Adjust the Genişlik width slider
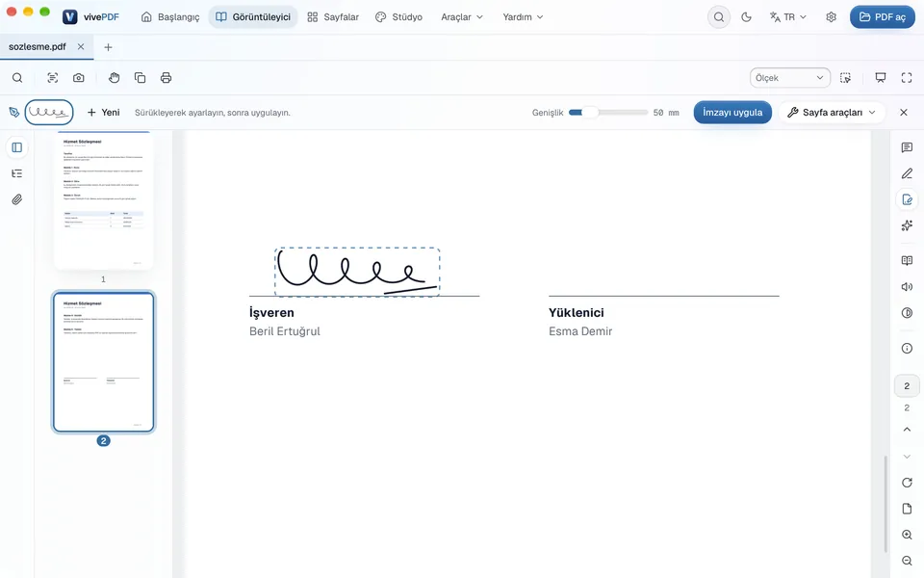This screenshot has height=578, width=924. [x=608, y=112]
